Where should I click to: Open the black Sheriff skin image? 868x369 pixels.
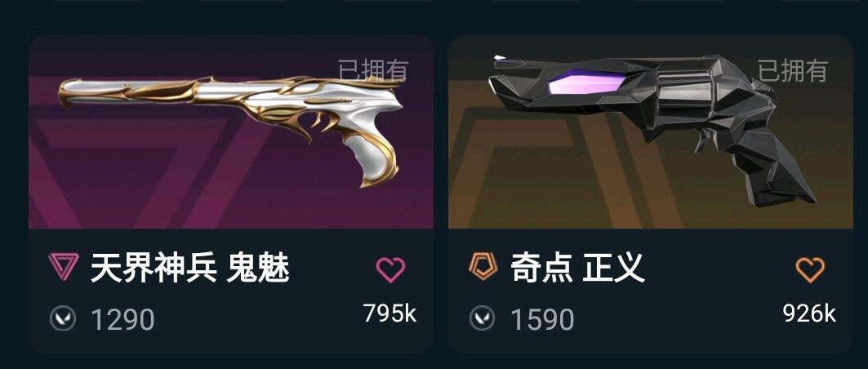(x=652, y=130)
